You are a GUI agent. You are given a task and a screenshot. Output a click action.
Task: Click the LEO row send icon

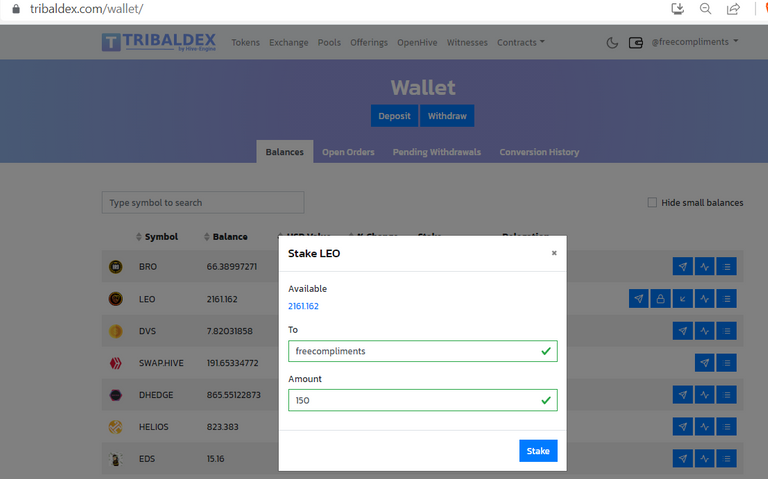coord(639,299)
